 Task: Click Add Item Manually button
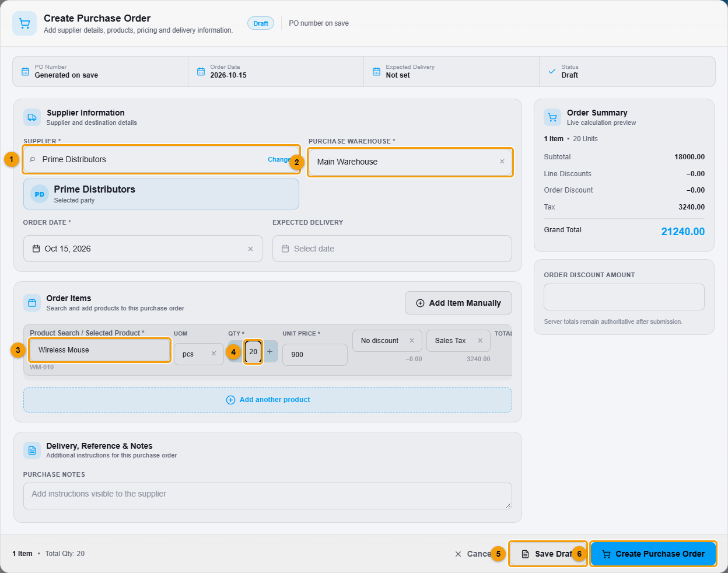[459, 303]
